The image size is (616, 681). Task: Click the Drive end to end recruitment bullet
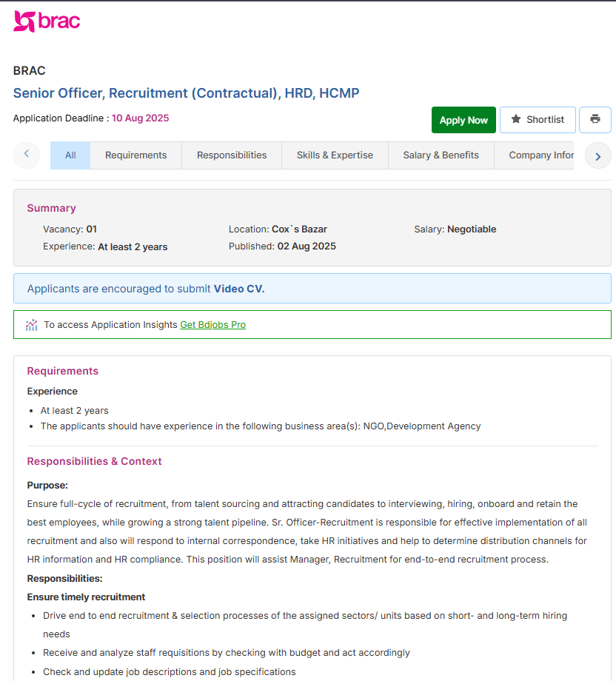[305, 625]
